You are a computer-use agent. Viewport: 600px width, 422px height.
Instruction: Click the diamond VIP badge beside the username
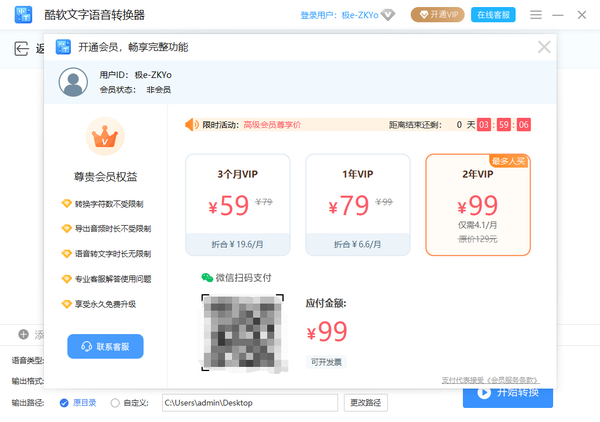(388, 15)
